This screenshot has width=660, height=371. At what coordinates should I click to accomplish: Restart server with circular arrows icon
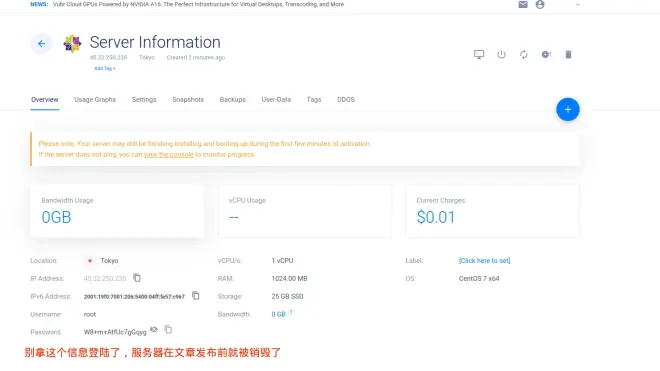[523, 54]
